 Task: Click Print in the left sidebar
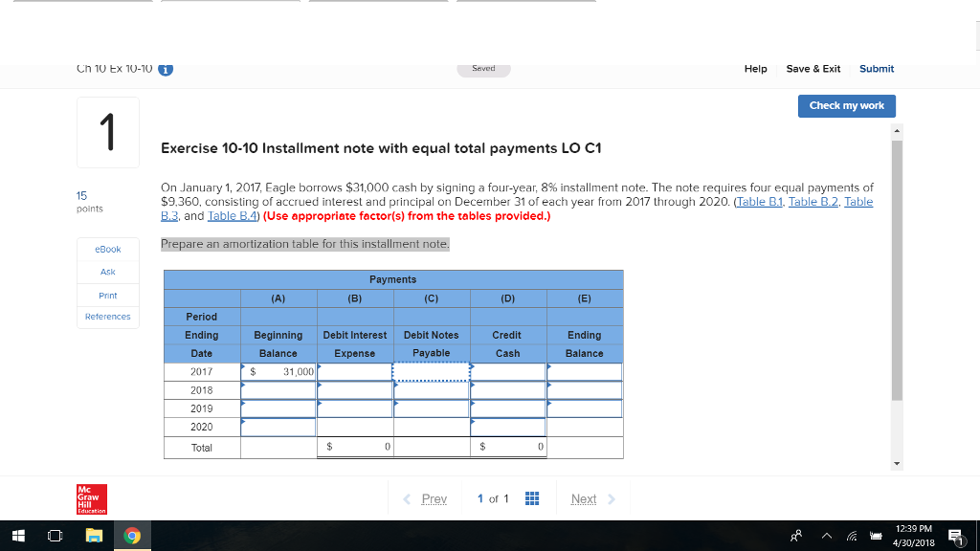coord(107,294)
